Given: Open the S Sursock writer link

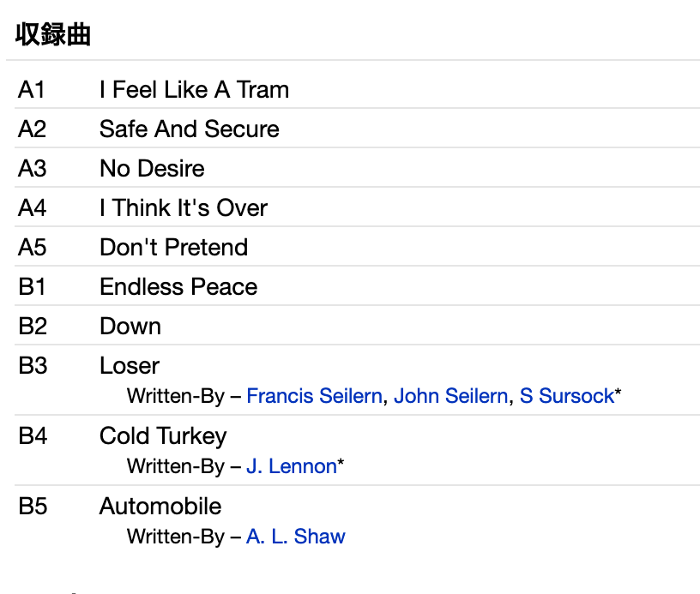Looking at the screenshot, I should click(x=567, y=396).
